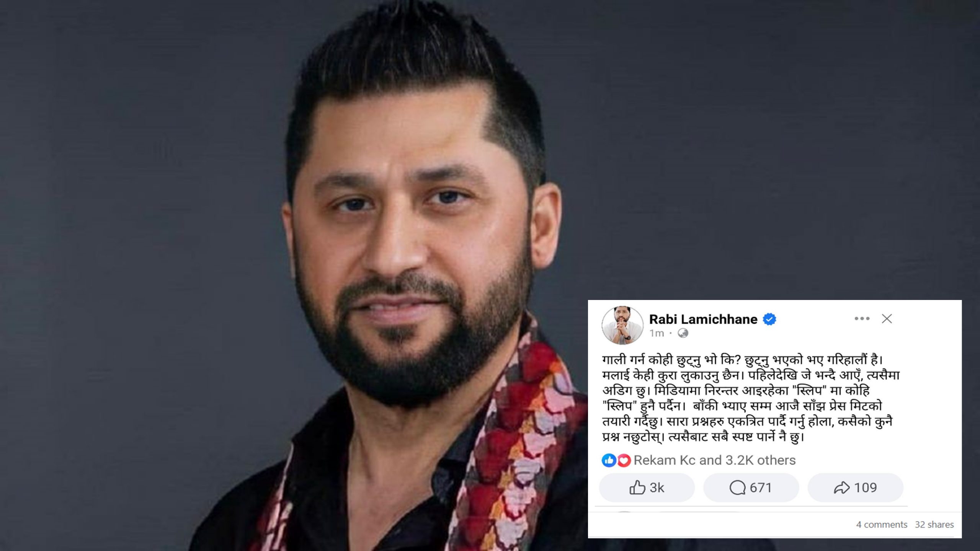
Task: Click the curved share arrow icon
Action: point(841,488)
